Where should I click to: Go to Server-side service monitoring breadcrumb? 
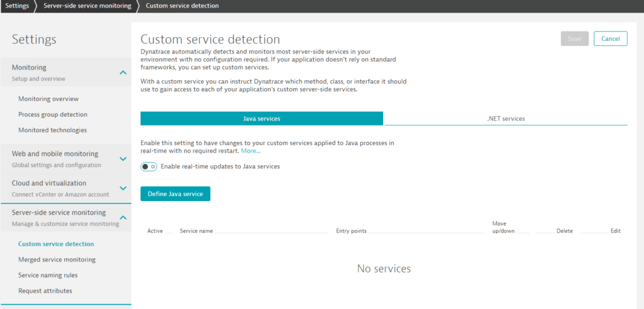click(x=87, y=6)
